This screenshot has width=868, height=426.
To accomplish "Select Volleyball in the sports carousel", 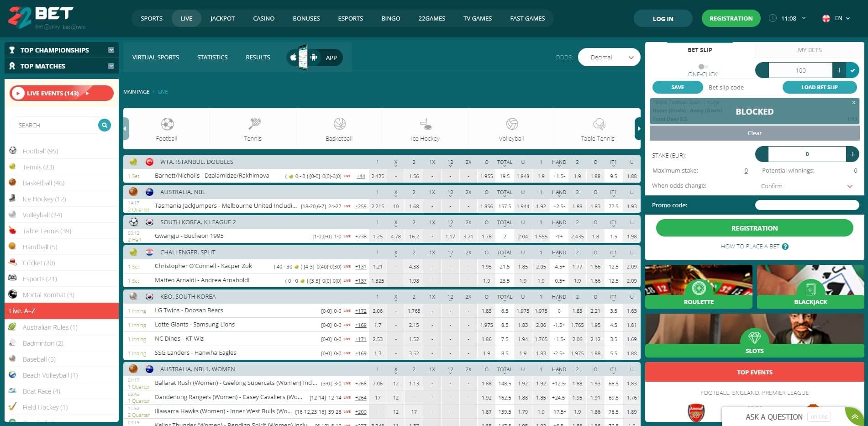I will pyautogui.click(x=510, y=129).
